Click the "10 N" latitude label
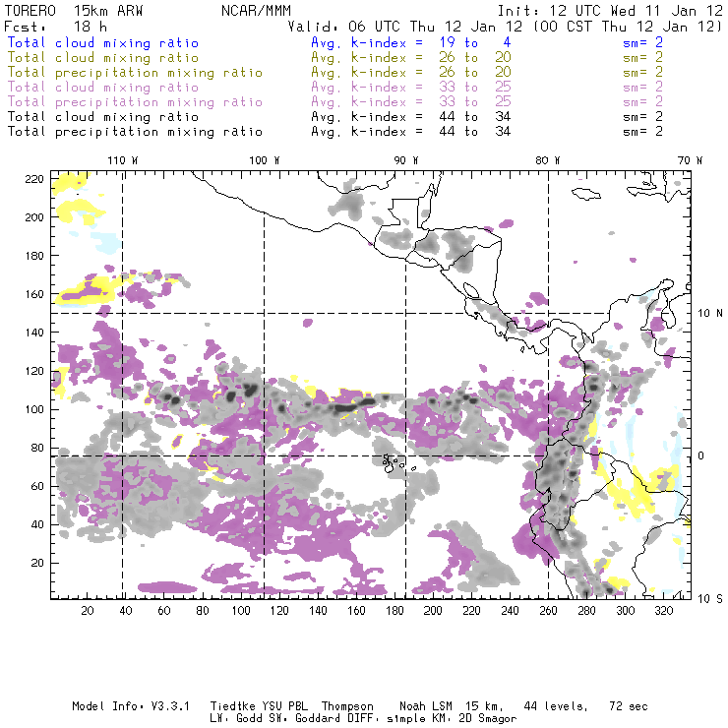728x728 pixels. pyautogui.click(x=710, y=314)
